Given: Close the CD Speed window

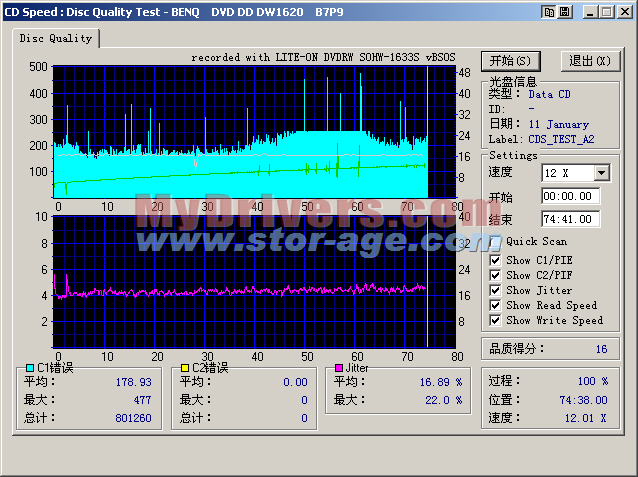Looking at the screenshot, I should point(624,11).
